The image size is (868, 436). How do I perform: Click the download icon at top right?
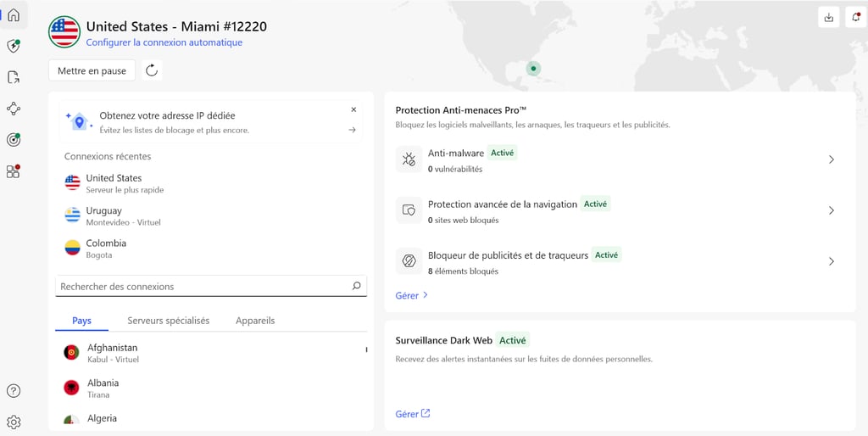pos(829,17)
